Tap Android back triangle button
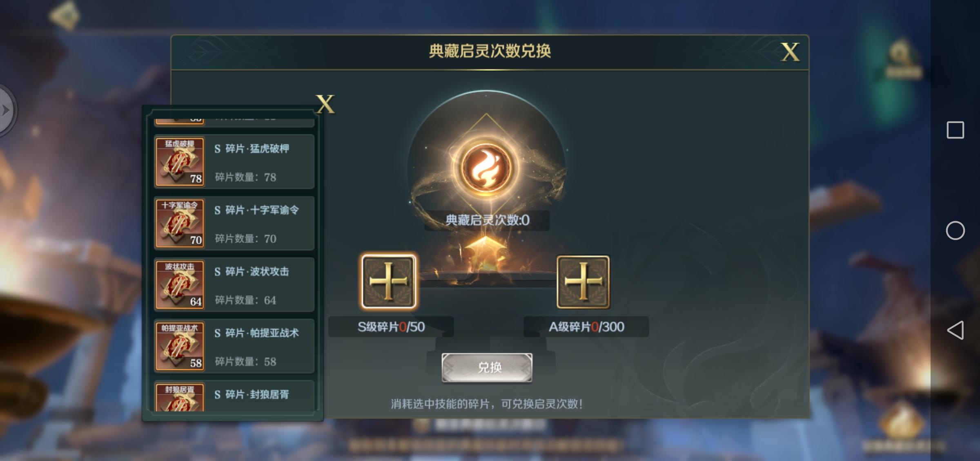Image resolution: width=980 pixels, height=461 pixels. click(955, 330)
